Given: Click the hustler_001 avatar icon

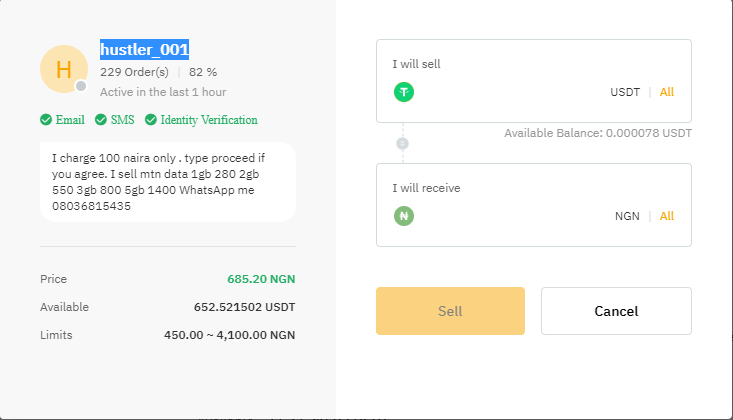Looking at the screenshot, I should point(63,69).
